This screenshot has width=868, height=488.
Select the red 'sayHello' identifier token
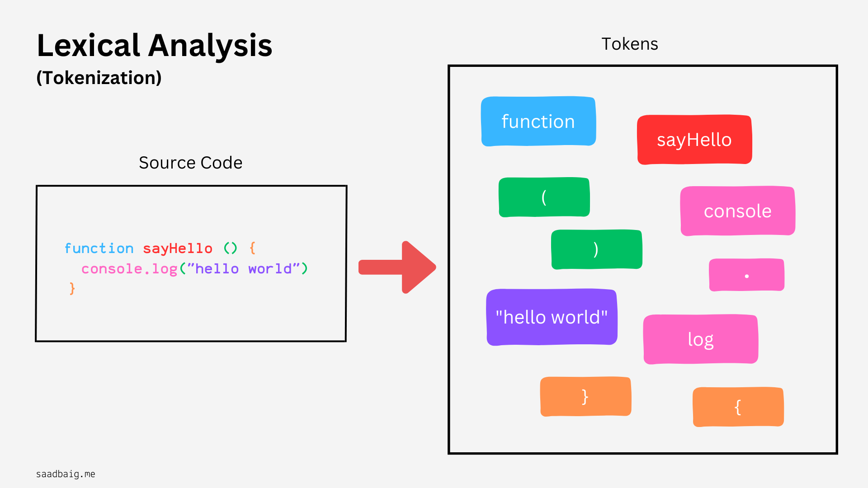coord(694,140)
